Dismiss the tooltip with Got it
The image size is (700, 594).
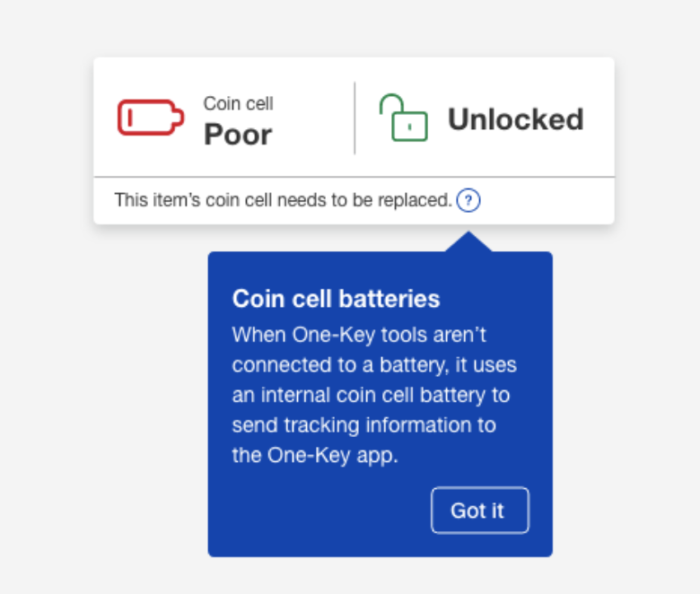coord(480,510)
